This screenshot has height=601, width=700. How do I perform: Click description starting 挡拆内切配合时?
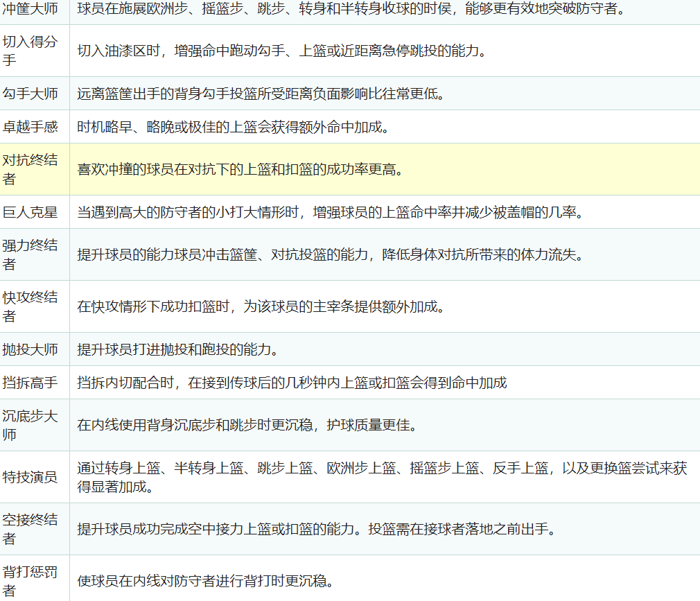(x=292, y=382)
